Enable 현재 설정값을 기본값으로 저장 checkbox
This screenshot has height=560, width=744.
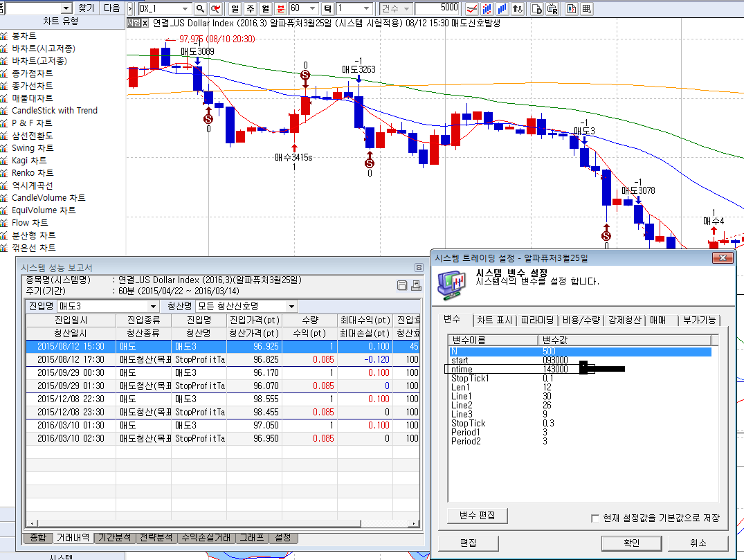pyautogui.click(x=595, y=518)
